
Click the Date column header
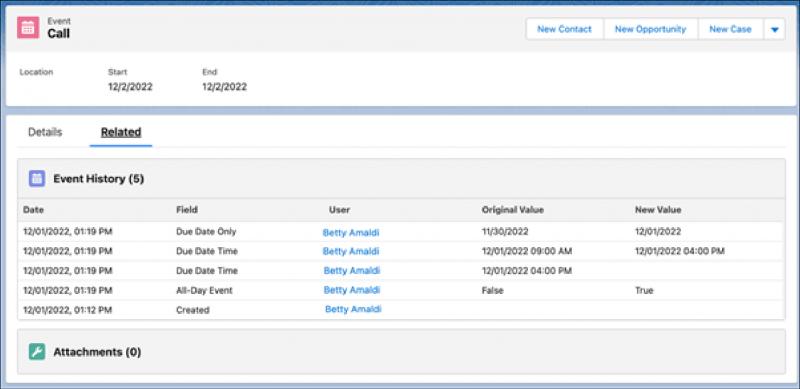[x=34, y=210]
